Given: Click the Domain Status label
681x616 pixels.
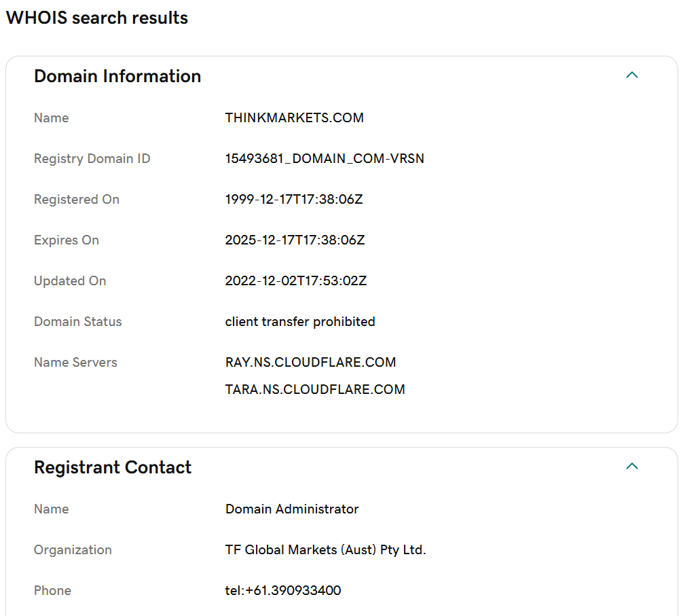Looking at the screenshot, I should pyautogui.click(x=78, y=321).
